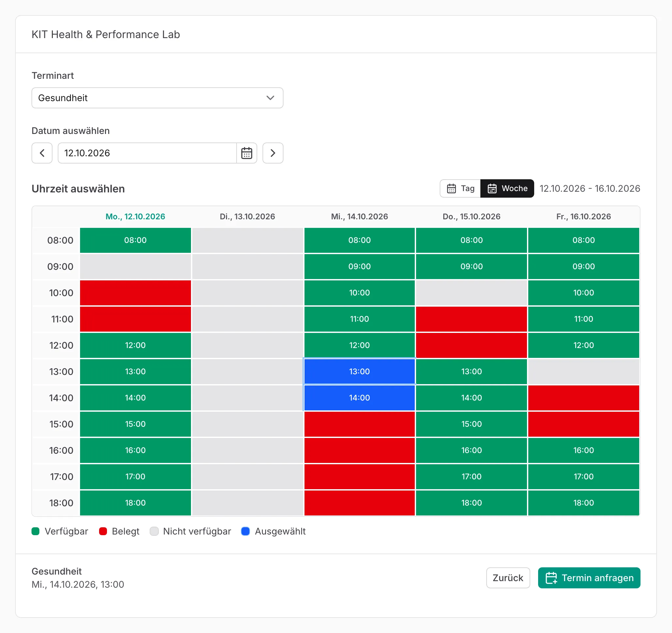The height and width of the screenshot is (633, 672).
Task: Click the red Belegt legend swatch
Action: coord(103,531)
